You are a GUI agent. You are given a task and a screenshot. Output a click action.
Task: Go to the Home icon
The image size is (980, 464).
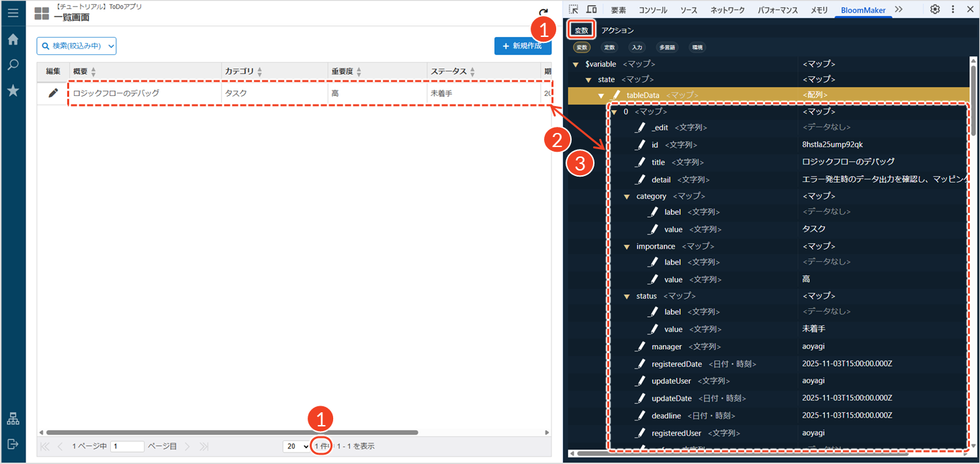click(x=13, y=40)
